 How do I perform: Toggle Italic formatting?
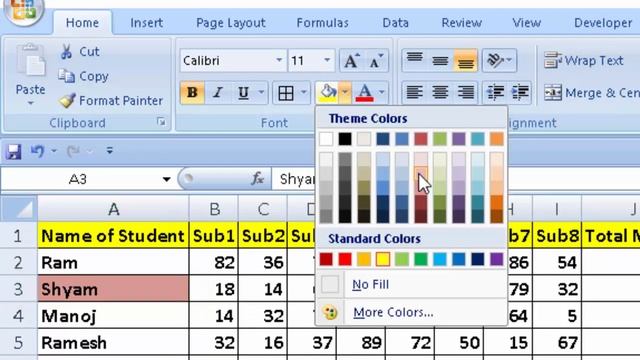[x=218, y=93]
